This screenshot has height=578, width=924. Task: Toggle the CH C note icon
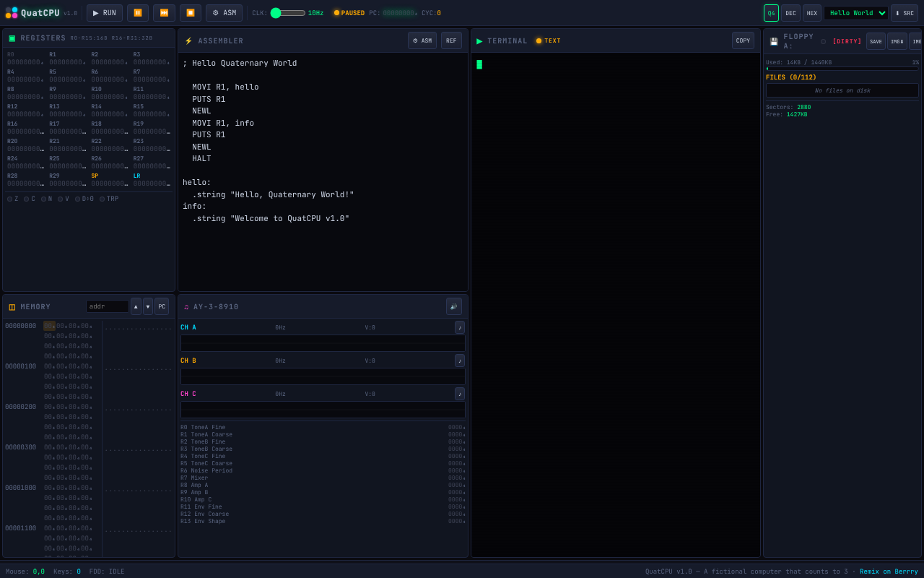pyautogui.click(x=460, y=394)
